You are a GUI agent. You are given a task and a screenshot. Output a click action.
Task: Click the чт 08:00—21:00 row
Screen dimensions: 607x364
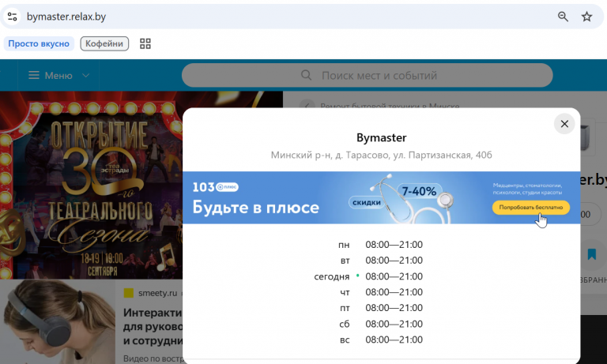pyautogui.click(x=381, y=292)
